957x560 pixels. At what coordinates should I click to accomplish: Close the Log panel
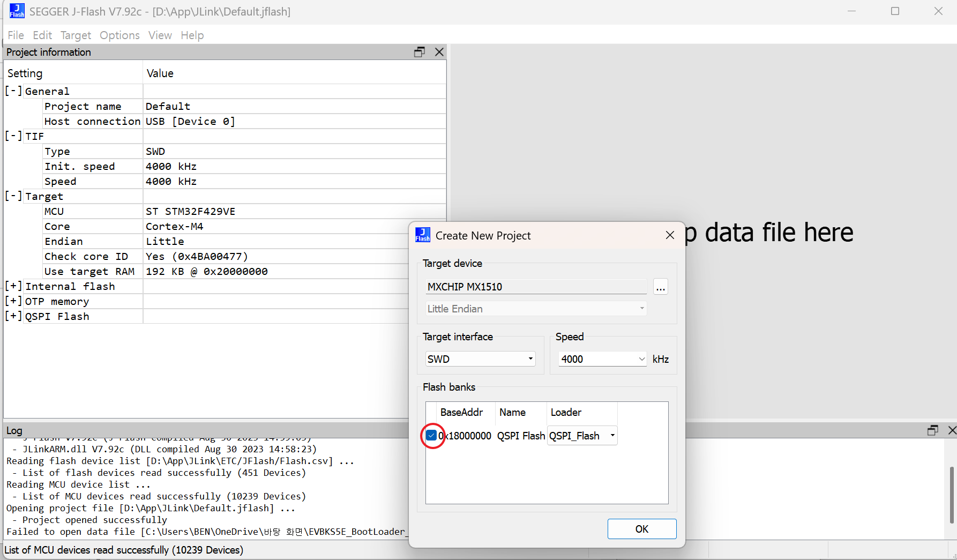pyautogui.click(x=952, y=430)
